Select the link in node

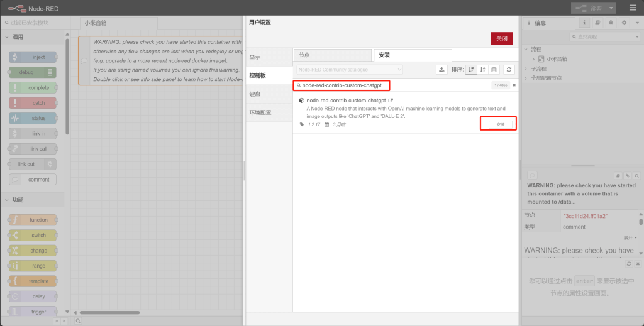33,133
